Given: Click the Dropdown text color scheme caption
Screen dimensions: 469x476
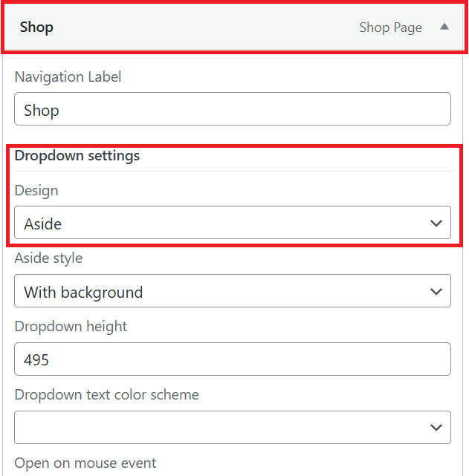Looking at the screenshot, I should point(106,394).
